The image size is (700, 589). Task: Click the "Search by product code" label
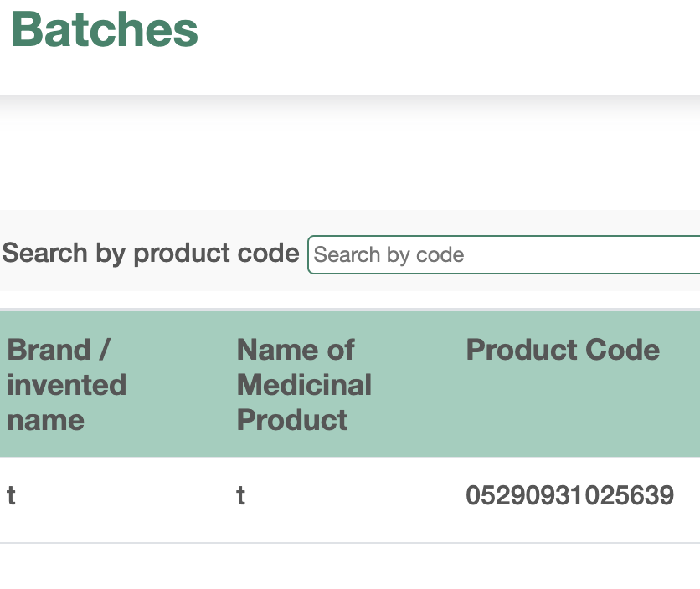tap(151, 253)
